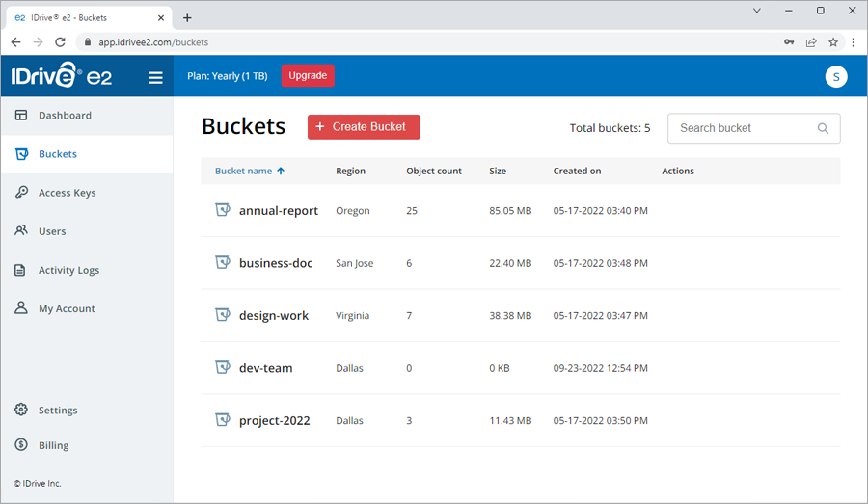This screenshot has width=868, height=504.
Task: Click the Users sidebar icon
Action: click(x=21, y=230)
